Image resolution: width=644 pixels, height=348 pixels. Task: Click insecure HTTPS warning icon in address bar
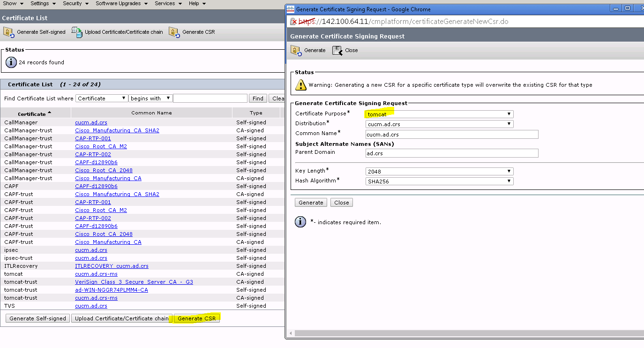pyautogui.click(x=294, y=22)
